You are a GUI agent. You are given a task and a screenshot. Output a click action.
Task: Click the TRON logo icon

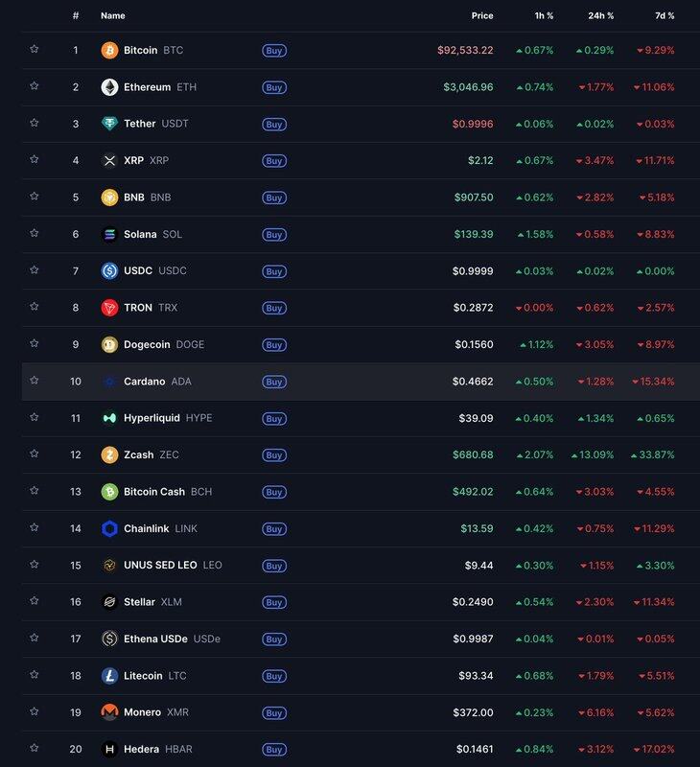109,308
